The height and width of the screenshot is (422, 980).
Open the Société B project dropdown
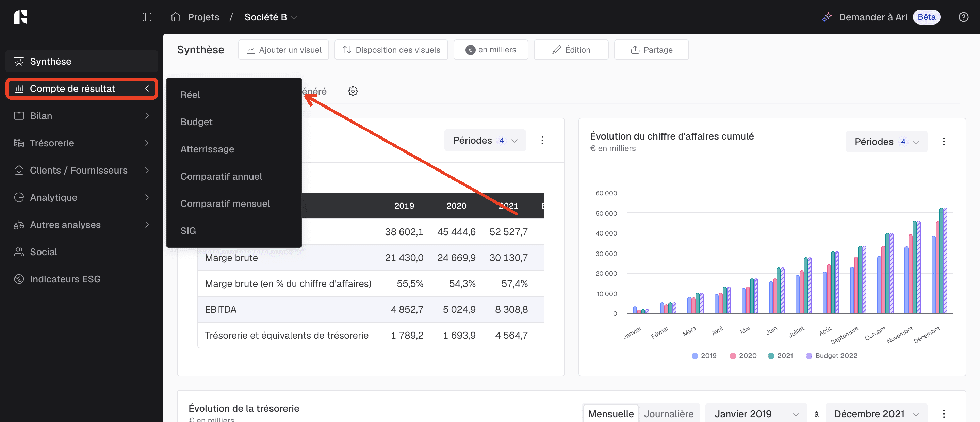coord(271,17)
